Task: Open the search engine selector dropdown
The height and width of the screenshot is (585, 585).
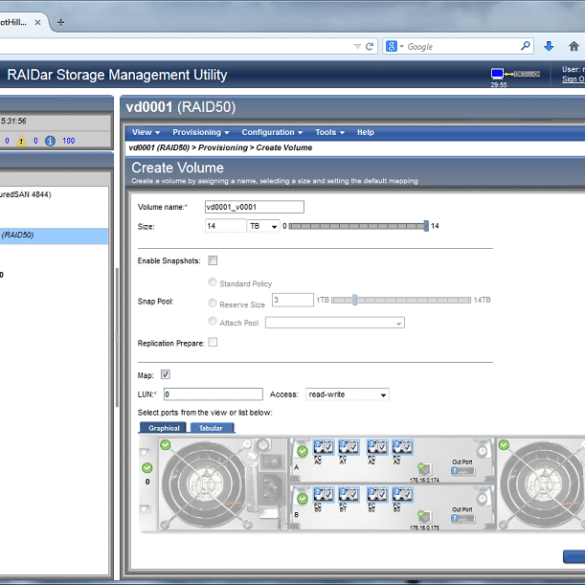Action: pos(395,46)
